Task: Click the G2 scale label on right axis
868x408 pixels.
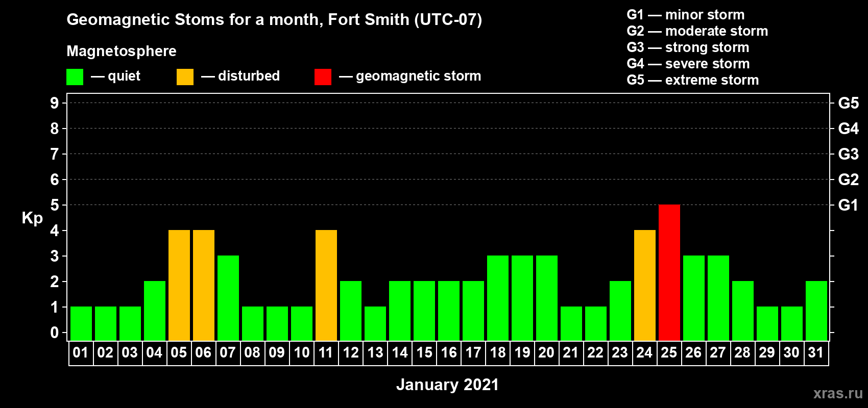Action: pos(848,180)
